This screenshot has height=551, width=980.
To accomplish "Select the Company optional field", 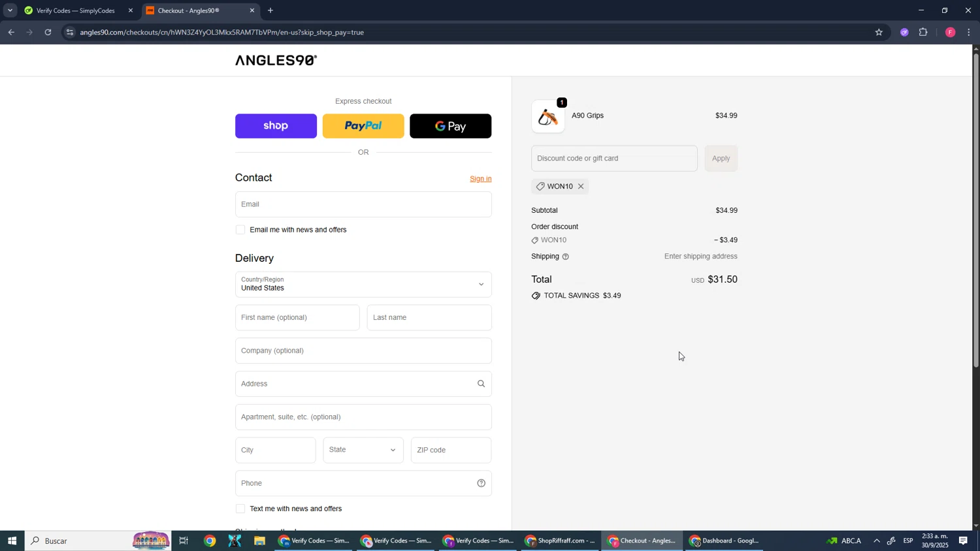I will pyautogui.click(x=363, y=351).
